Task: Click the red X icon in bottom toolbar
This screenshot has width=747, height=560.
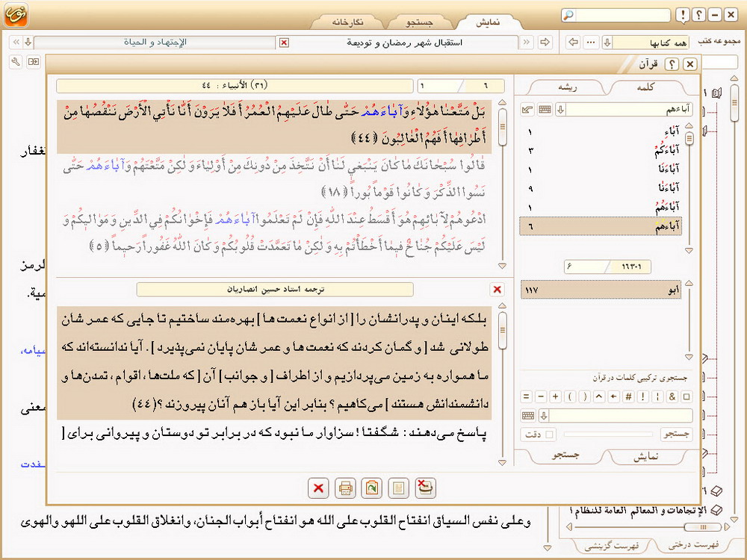Action: (318, 488)
